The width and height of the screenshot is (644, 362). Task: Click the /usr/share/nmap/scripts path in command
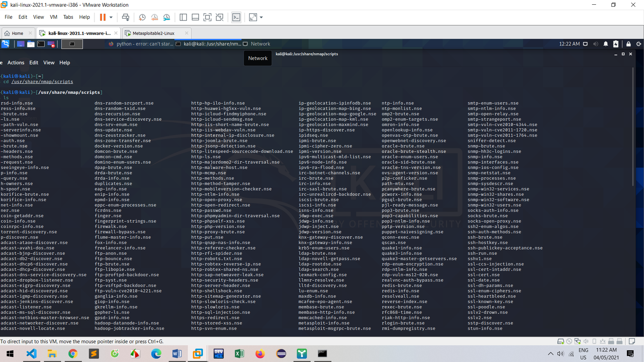click(x=42, y=82)
